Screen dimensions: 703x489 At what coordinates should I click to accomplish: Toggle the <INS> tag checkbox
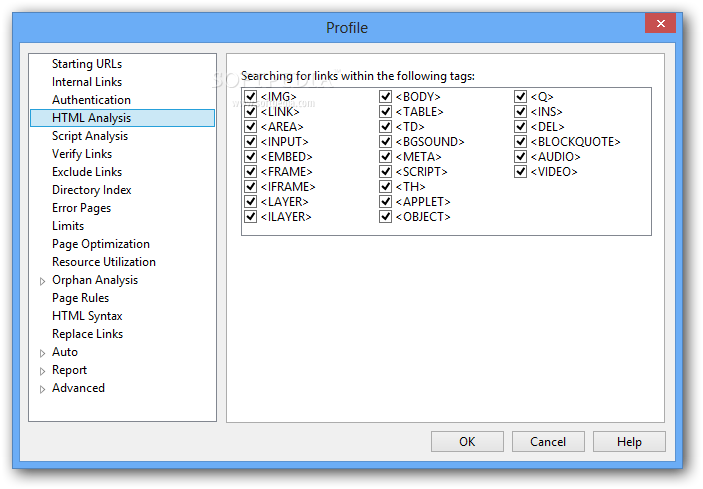pos(520,111)
